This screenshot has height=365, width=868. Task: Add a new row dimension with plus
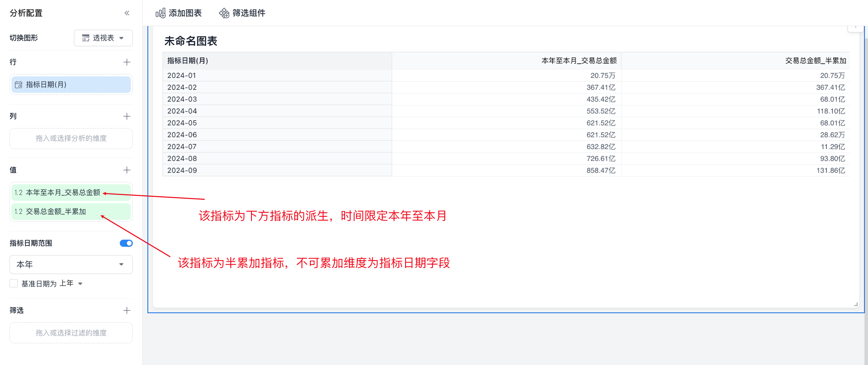[127, 62]
